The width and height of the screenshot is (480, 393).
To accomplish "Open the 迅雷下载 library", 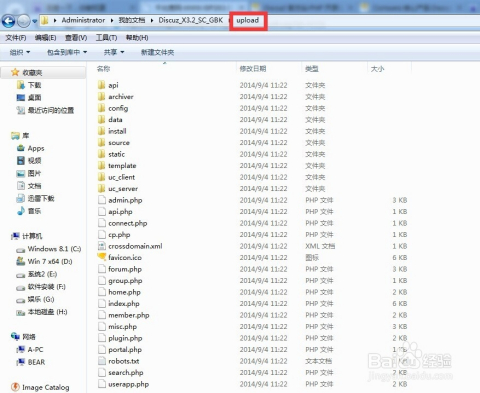I will click(x=41, y=198).
